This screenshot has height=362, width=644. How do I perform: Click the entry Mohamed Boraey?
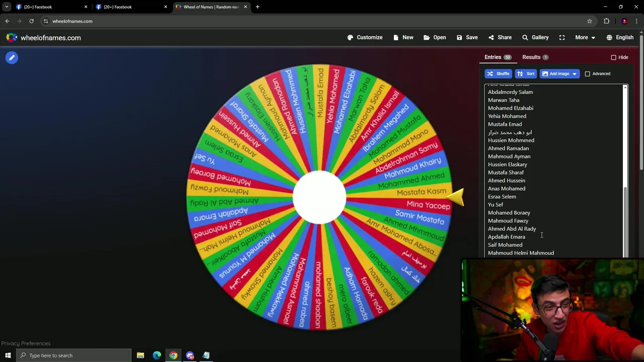(x=509, y=213)
